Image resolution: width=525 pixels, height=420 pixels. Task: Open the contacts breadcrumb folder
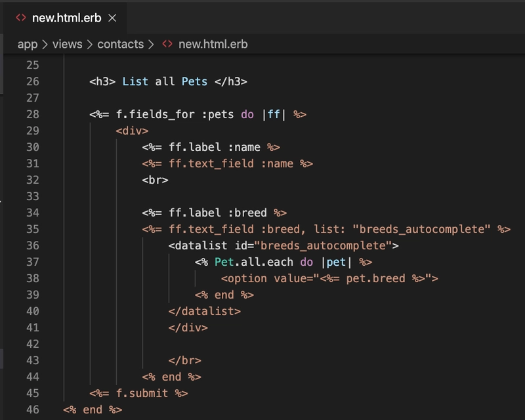121,44
